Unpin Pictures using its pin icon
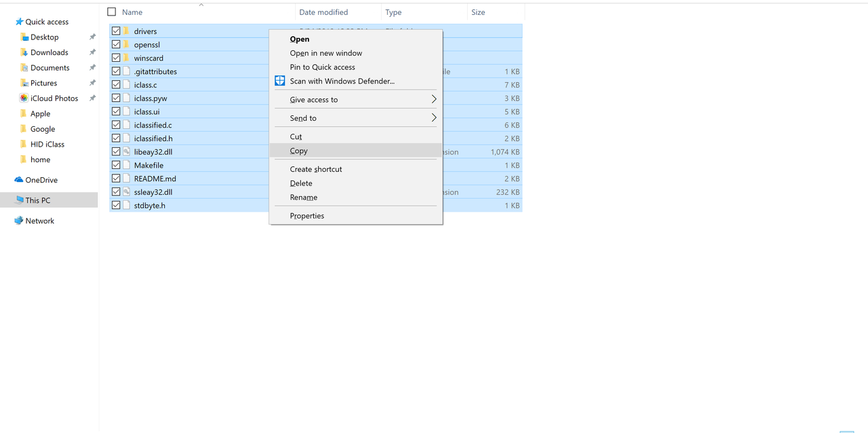 (x=92, y=83)
